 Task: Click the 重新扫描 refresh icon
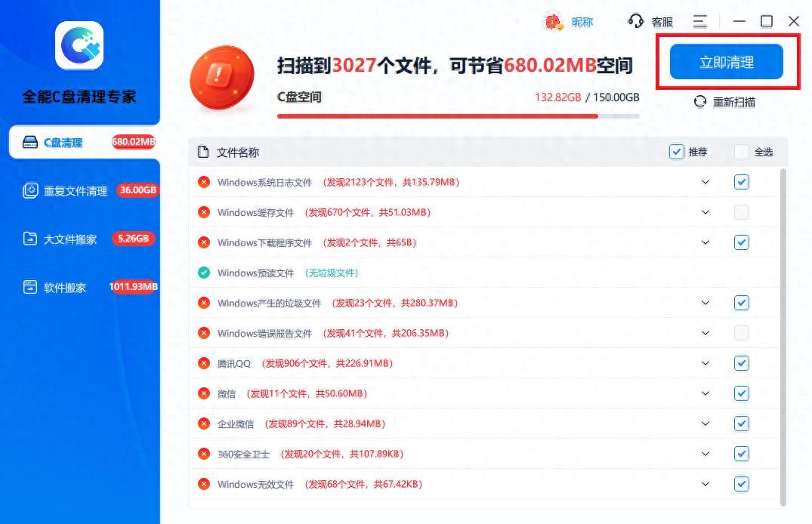click(x=700, y=102)
